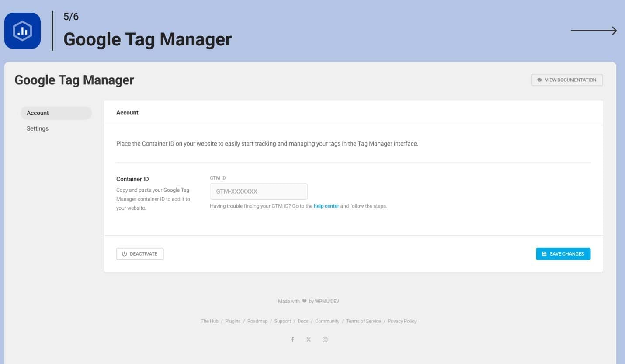Viewport: 625px width, 364px height.
Task: Switch to the Settings sidebar tab
Action: pos(38,128)
